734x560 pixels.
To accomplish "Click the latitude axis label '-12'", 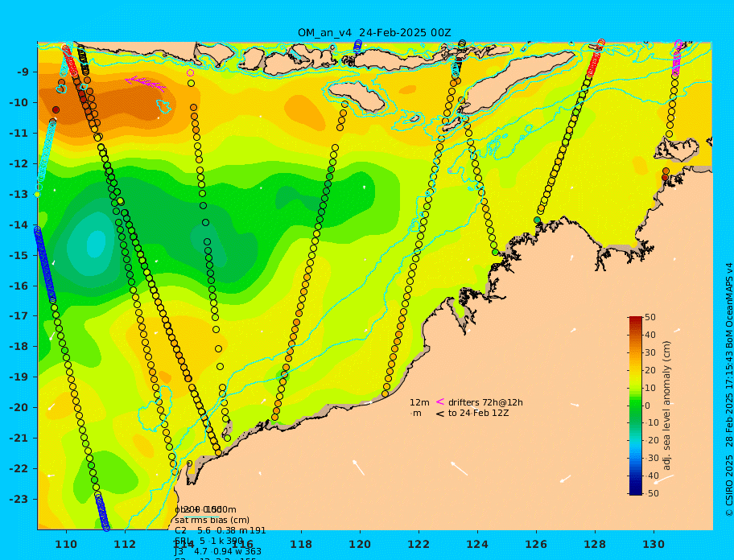I will click(x=19, y=164).
